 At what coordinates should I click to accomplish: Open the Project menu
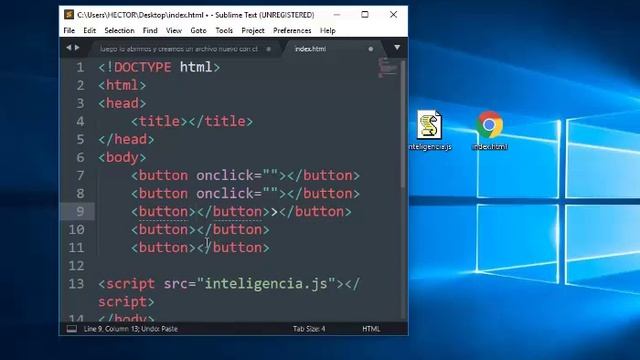[x=253, y=31]
